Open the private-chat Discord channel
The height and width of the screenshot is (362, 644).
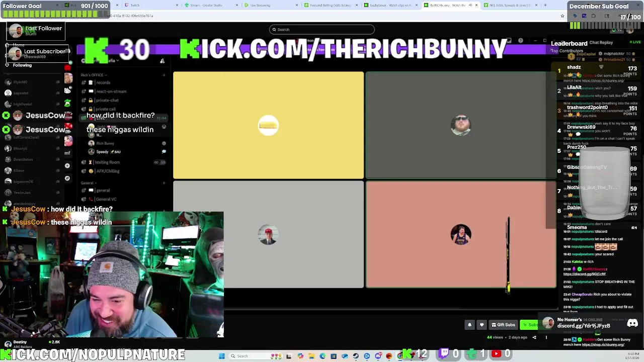point(107,101)
